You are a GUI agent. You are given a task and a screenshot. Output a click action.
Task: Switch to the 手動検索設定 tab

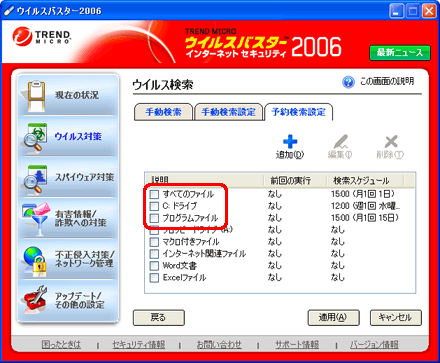coord(228,112)
